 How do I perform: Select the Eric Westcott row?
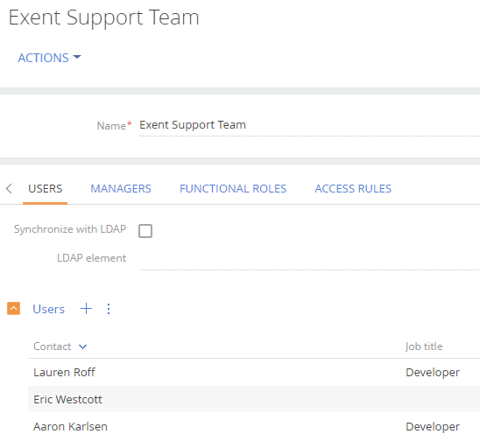coord(254,399)
